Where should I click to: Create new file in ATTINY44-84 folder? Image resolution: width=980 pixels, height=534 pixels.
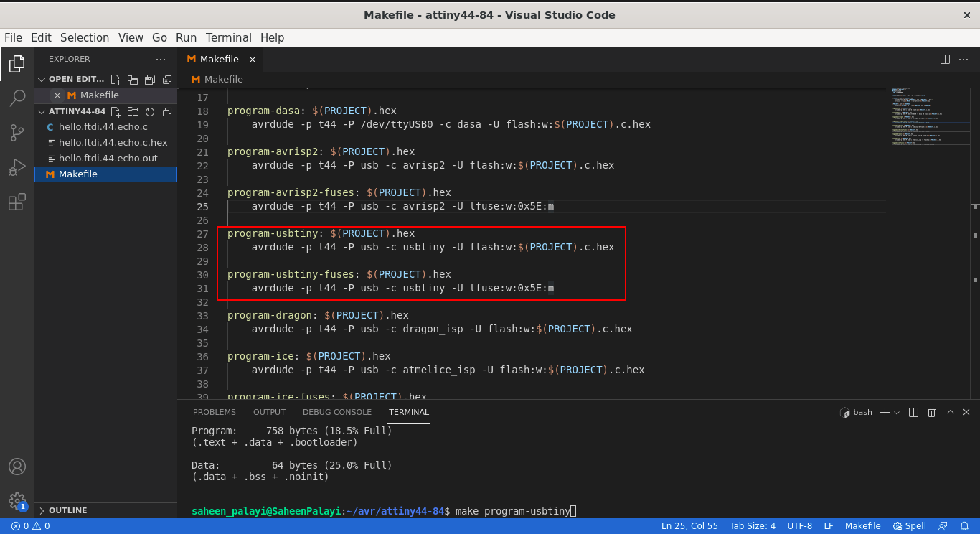coord(116,112)
